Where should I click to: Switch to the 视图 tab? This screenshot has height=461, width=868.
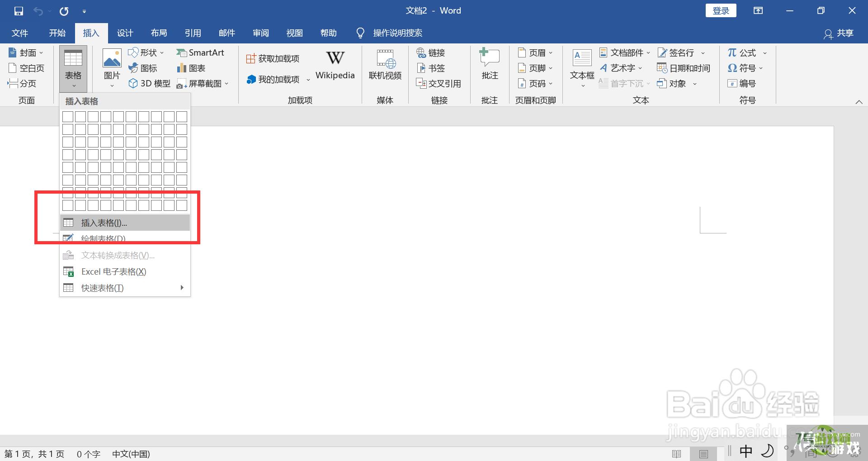tap(295, 33)
